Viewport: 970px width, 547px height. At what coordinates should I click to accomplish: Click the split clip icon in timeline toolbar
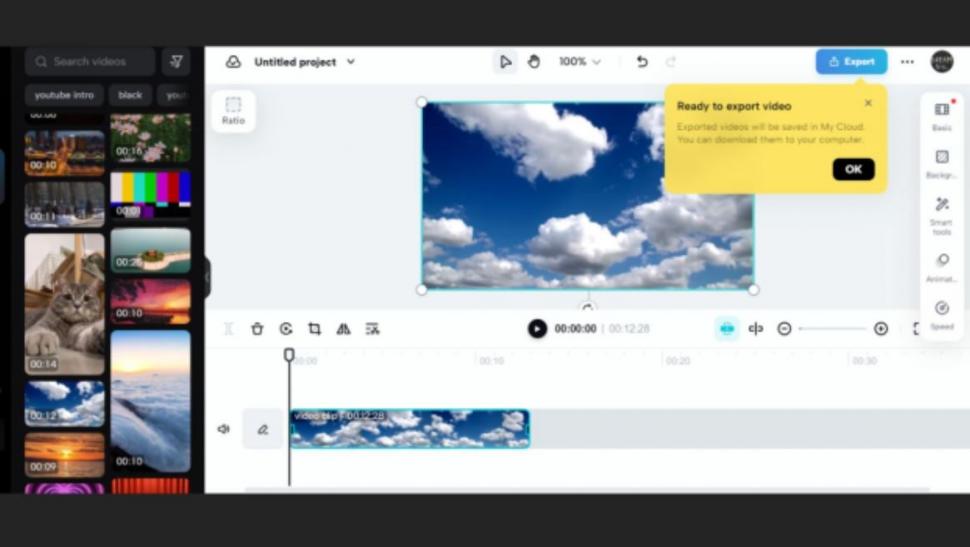(228, 329)
